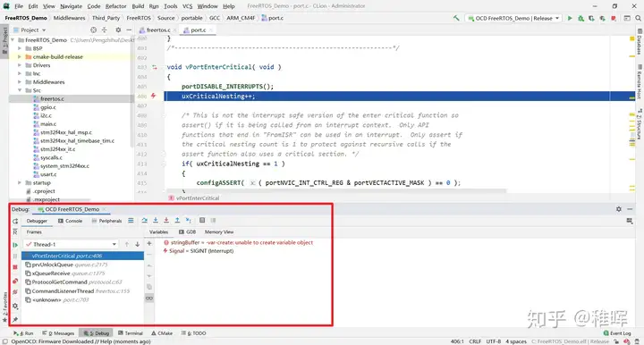Click the Step Into arrow icon
This screenshot has width=644, height=345.
point(156,220)
